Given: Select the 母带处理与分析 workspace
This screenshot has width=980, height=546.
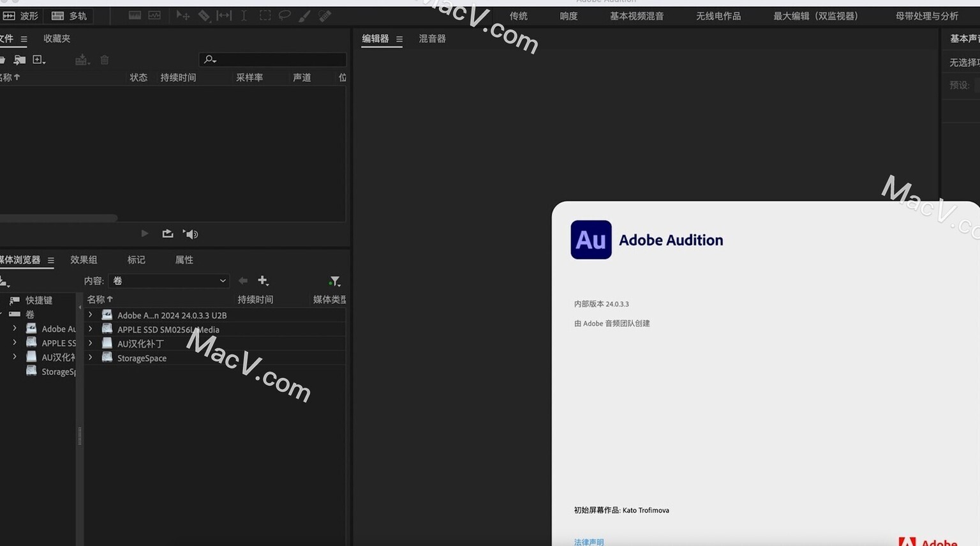Looking at the screenshot, I should point(927,16).
